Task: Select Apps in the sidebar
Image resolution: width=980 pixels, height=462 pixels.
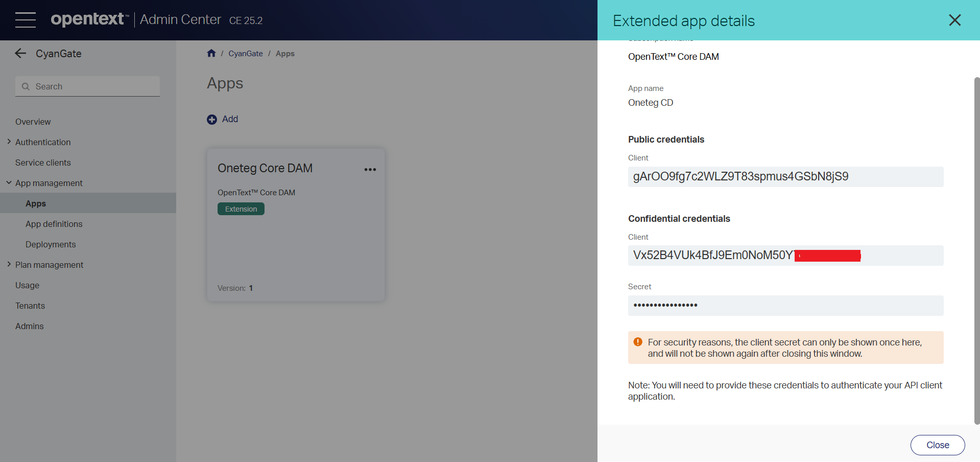Action: pyautogui.click(x=36, y=203)
